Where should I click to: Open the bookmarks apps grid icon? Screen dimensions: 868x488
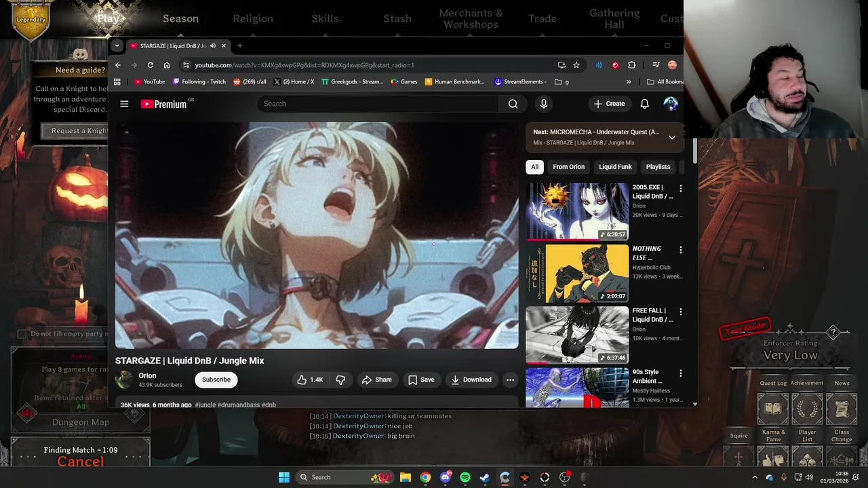117,81
